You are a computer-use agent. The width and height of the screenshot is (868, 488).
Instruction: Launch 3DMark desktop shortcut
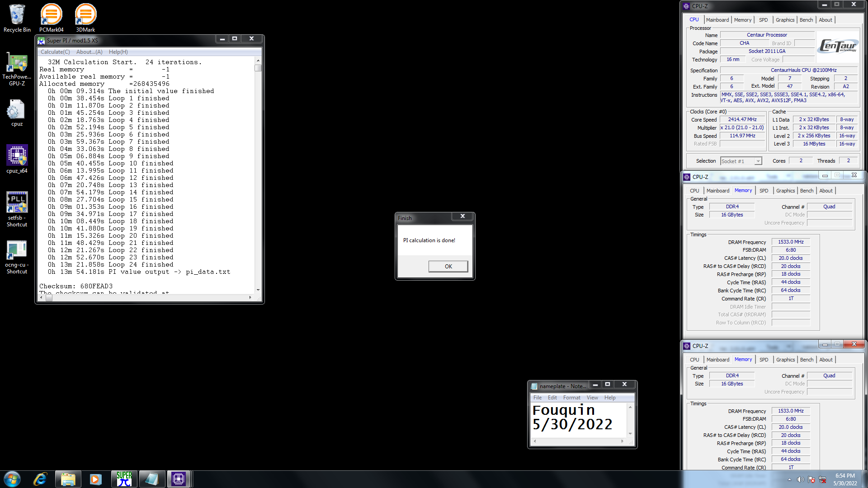(85, 18)
